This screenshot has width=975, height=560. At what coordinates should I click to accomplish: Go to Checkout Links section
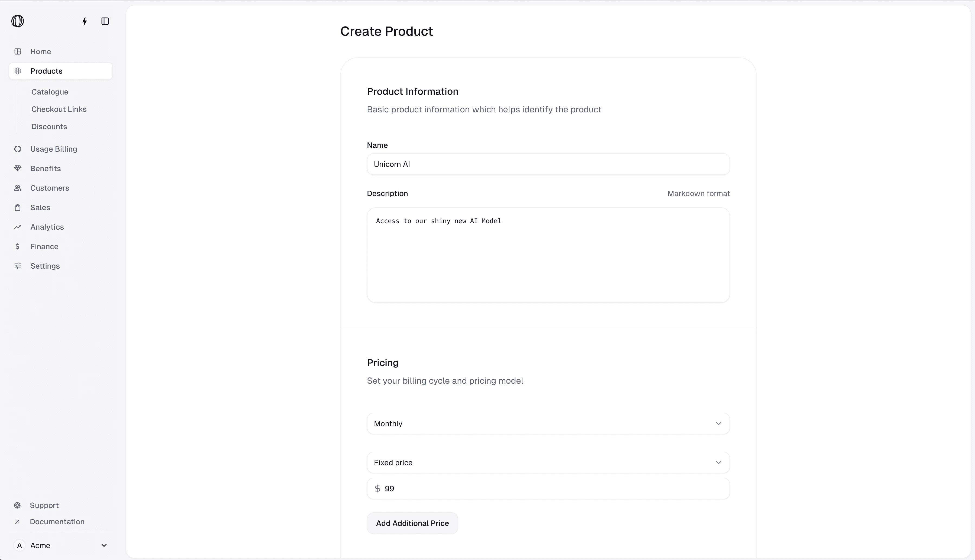(59, 109)
